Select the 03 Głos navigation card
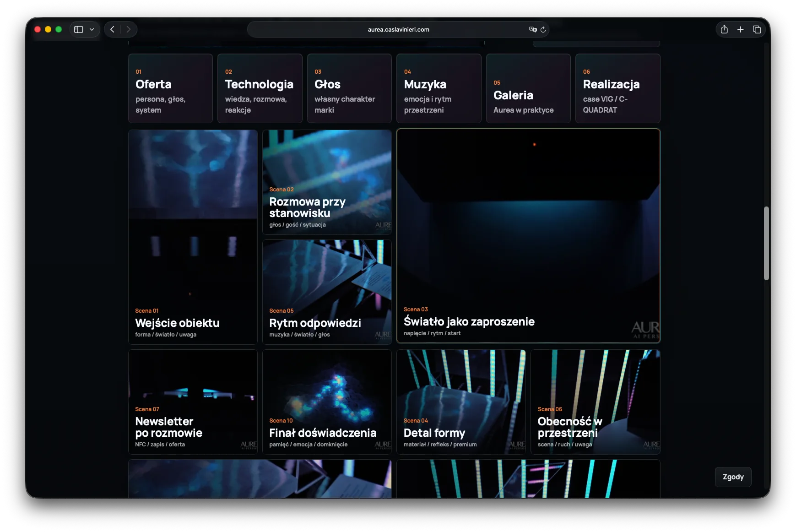Viewport: 796px width, 532px height. coord(349,88)
